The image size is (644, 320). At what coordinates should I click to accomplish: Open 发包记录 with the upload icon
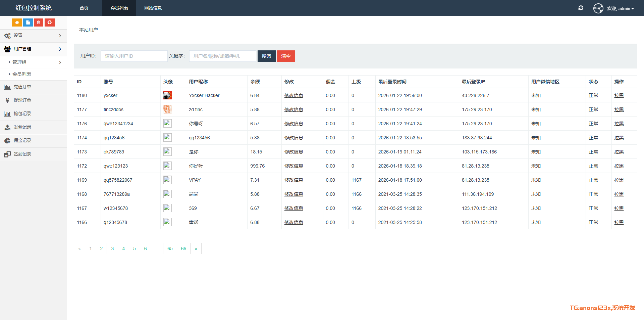[22, 127]
